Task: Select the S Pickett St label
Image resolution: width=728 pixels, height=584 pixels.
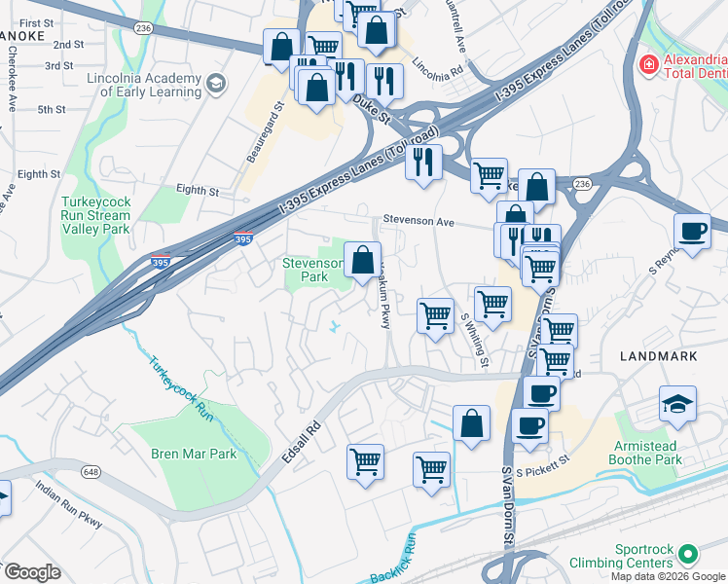Action: (x=543, y=466)
